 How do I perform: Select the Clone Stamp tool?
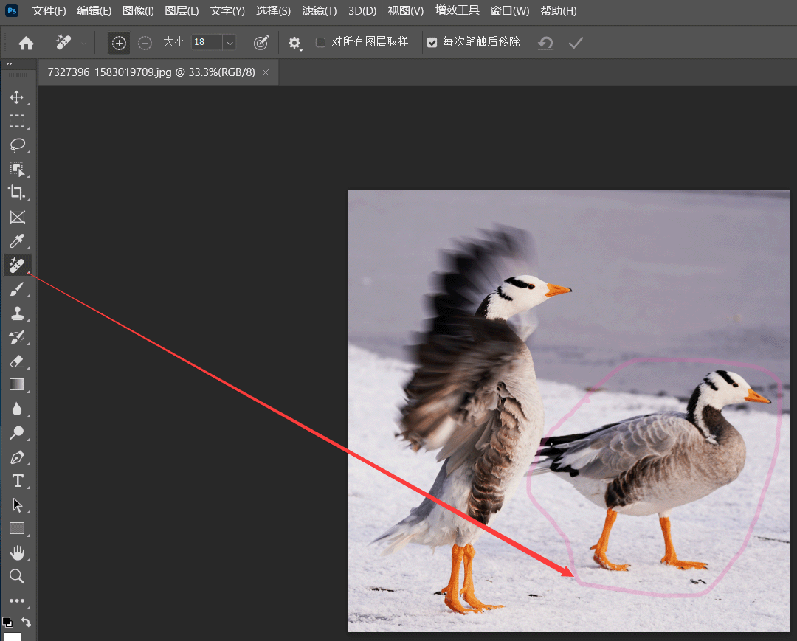click(17, 313)
